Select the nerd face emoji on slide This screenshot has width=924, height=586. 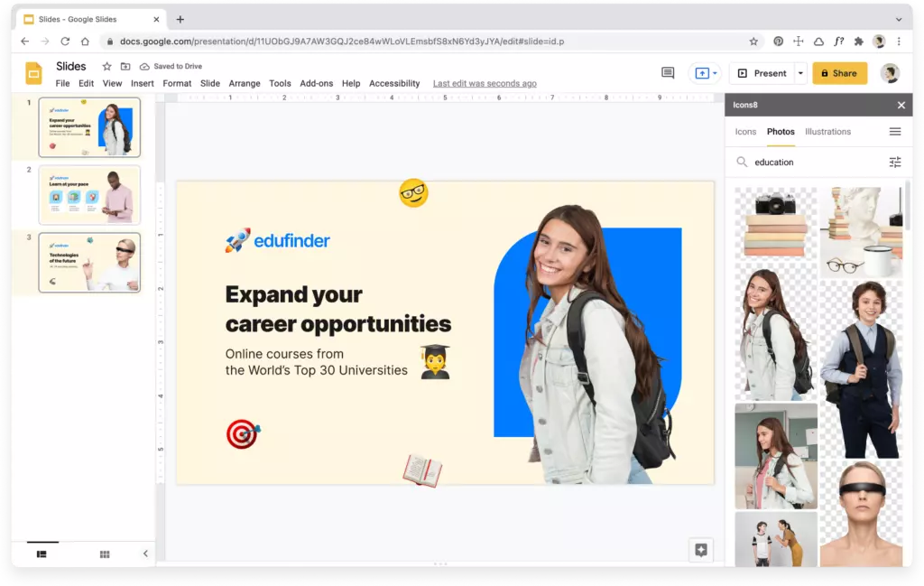(413, 193)
